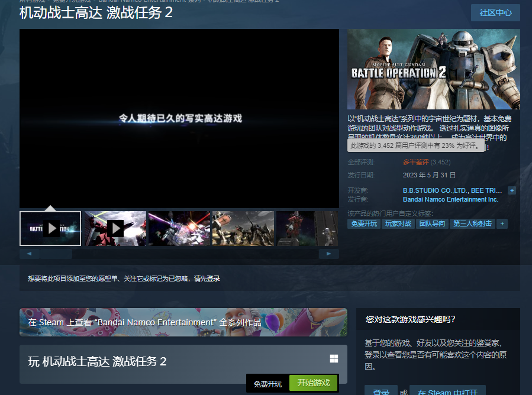Click the Windows platform icon
532x395 pixels.
[x=334, y=359]
